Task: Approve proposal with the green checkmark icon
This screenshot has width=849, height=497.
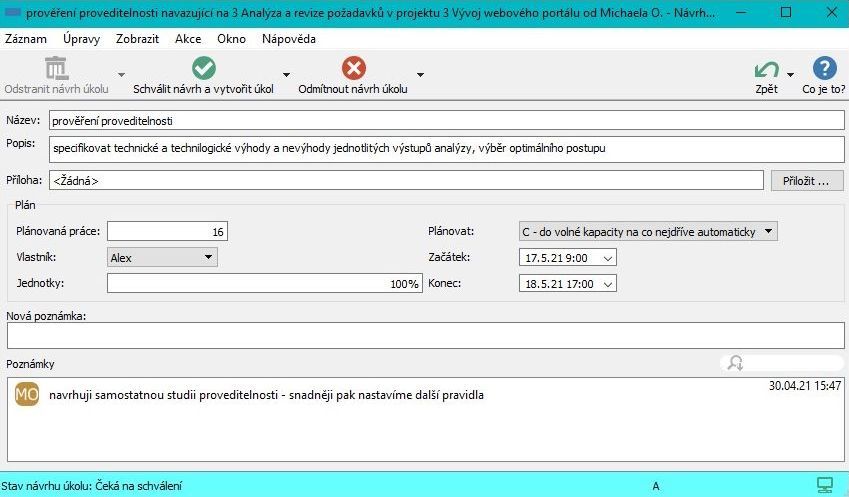Action: [x=203, y=68]
